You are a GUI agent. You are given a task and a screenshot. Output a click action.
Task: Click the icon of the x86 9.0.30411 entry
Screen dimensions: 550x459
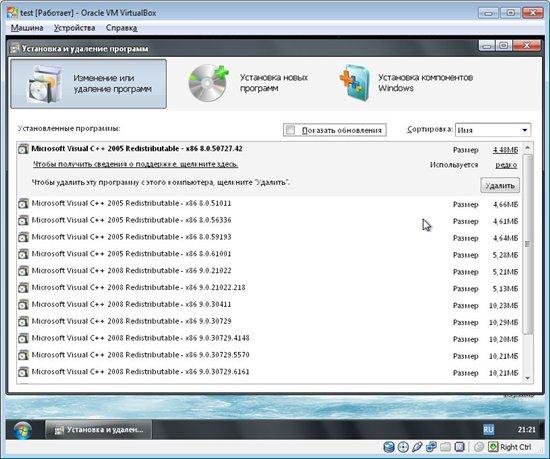pos(23,305)
